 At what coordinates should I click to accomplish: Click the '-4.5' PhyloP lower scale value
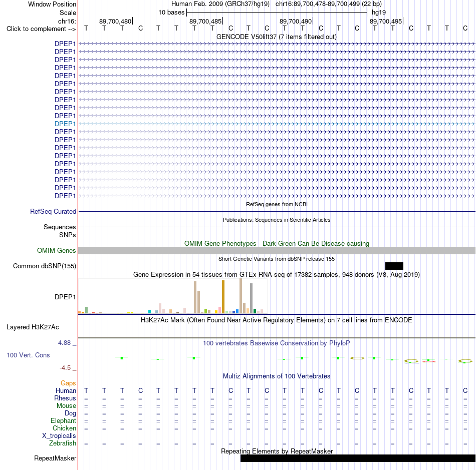click(x=65, y=368)
